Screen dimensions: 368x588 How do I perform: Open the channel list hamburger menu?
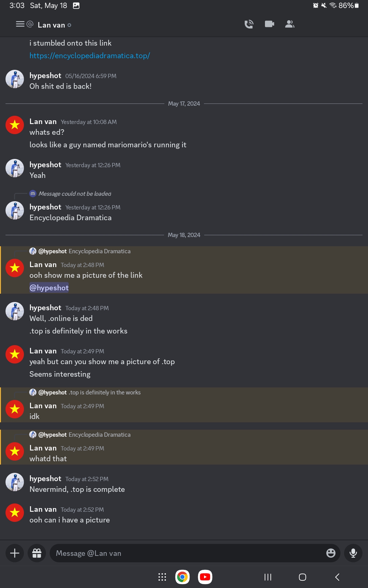[20, 24]
